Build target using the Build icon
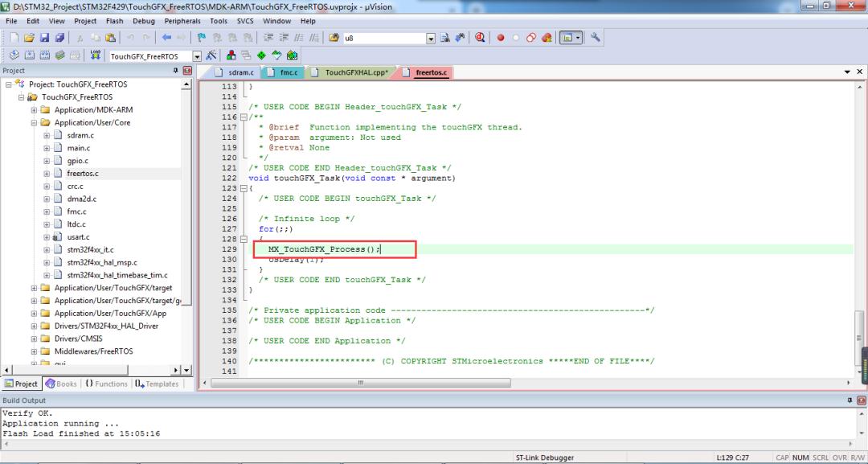The height and width of the screenshot is (464, 868). (x=30, y=55)
